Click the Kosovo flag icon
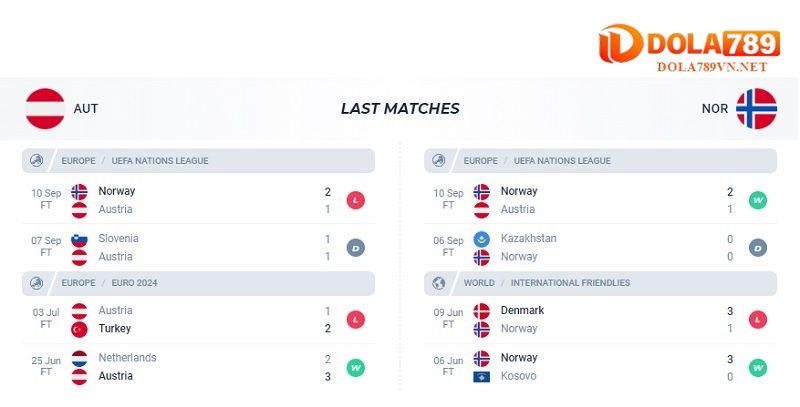800x407 pixels. pos(481,376)
